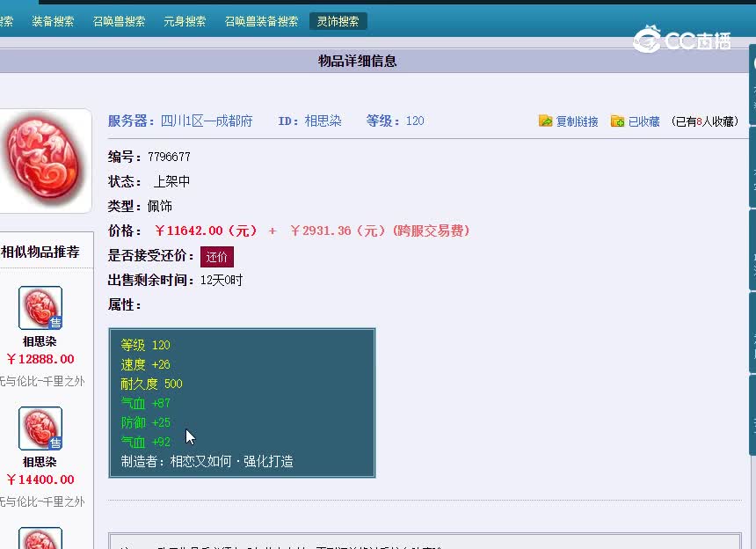The image size is (756, 549).
Task: Click the 耐久度 500 attribute line
Action: (151, 384)
